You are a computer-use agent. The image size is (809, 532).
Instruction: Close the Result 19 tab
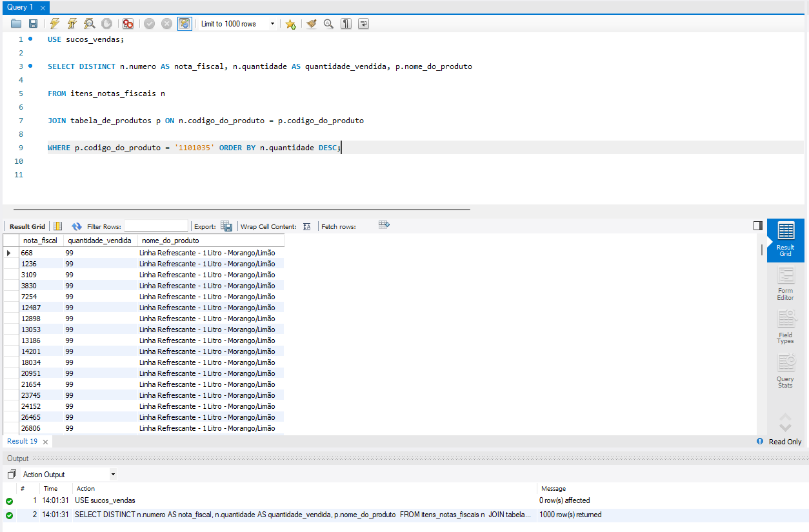pyautogui.click(x=46, y=442)
